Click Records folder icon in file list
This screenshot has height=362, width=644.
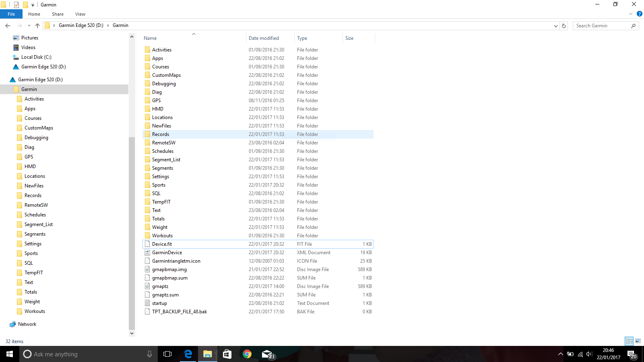(x=147, y=134)
